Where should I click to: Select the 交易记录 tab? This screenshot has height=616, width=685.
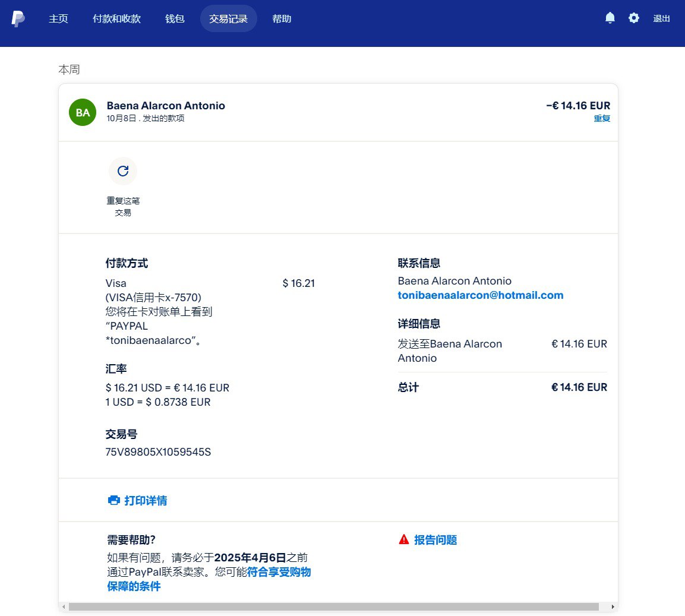pyautogui.click(x=229, y=18)
